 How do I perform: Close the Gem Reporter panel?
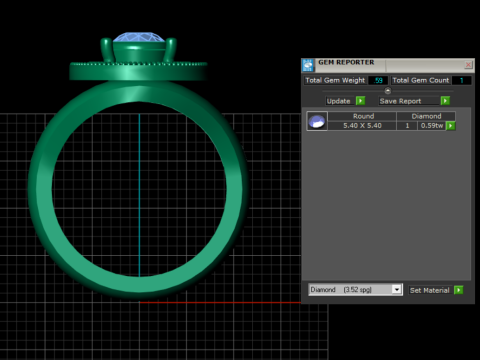click(468, 64)
